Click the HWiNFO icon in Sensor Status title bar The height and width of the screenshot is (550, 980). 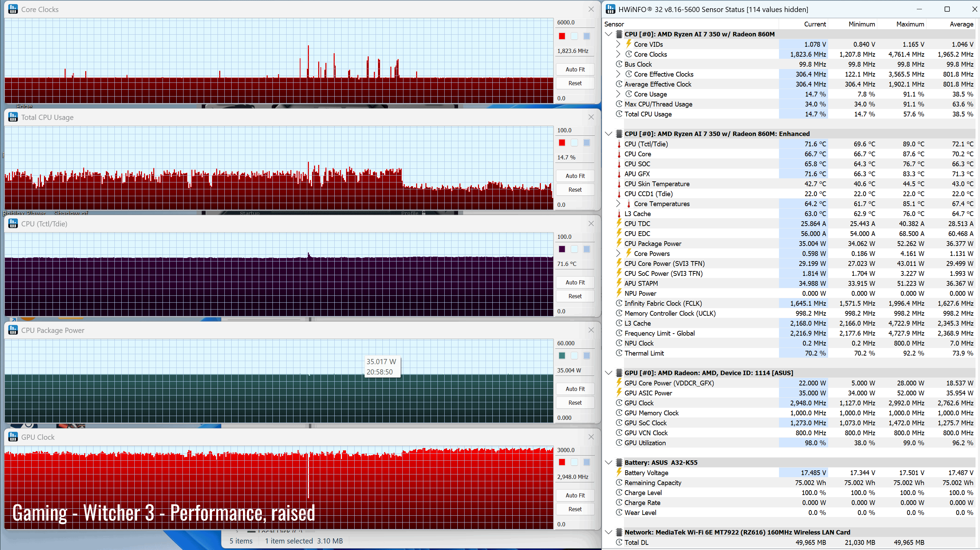coord(610,9)
